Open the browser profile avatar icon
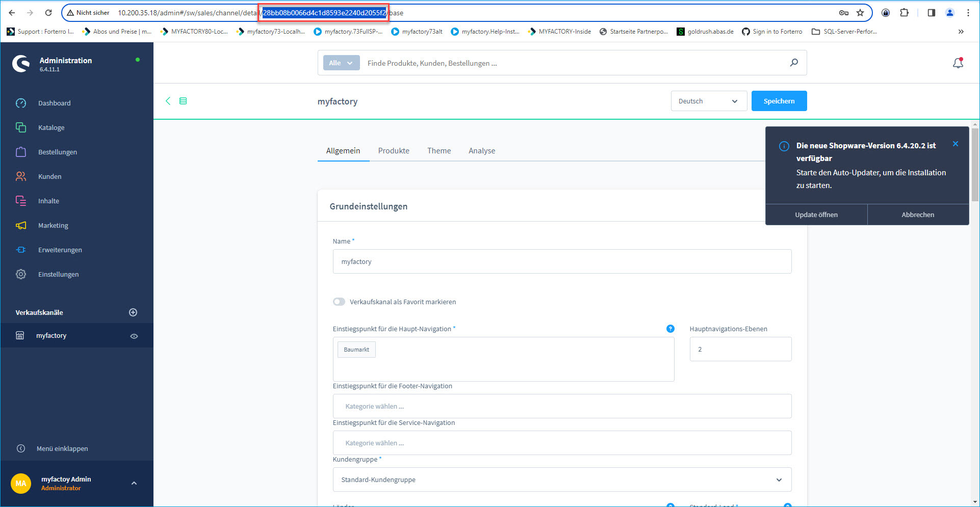Viewport: 980px width, 507px height. tap(949, 13)
